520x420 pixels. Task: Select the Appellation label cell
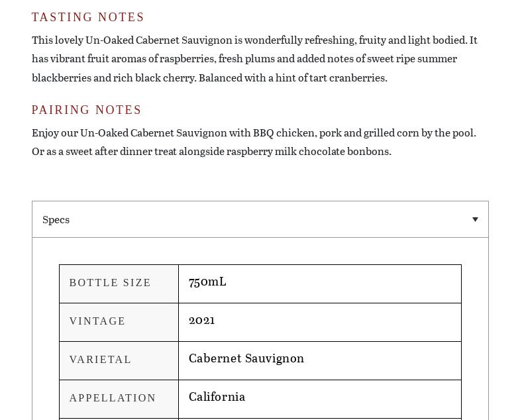click(x=119, y=398)
